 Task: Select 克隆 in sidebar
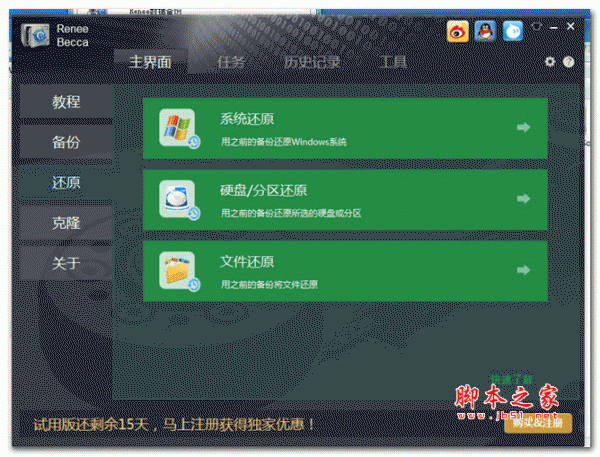click(66, 223)
